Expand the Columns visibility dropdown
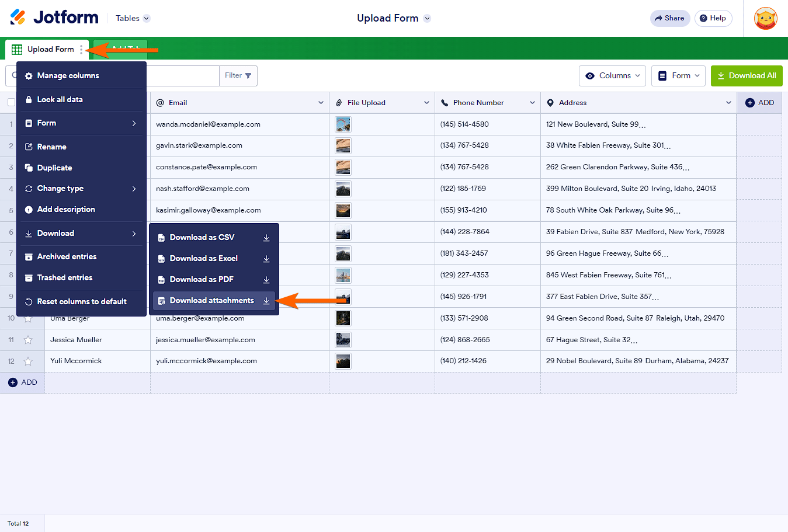The image size is (788, 532). pyautogui.click(x=612, y=76)
